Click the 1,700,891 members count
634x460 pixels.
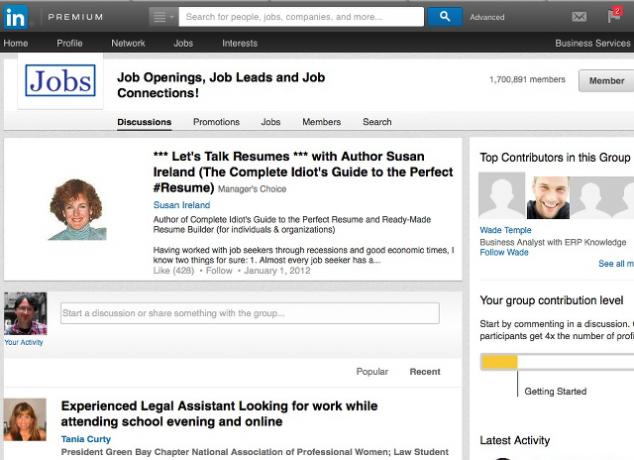527,79
